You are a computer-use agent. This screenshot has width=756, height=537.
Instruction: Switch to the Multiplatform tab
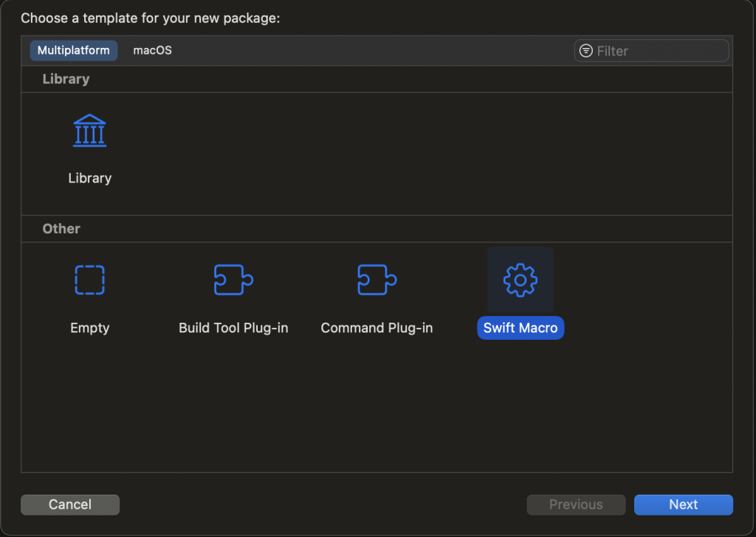click(73, 50)
